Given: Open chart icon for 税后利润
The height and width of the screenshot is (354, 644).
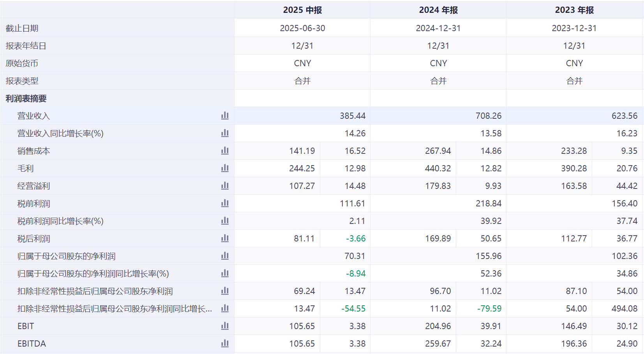Looking at the screenshot, I should [x=225, y=238].
